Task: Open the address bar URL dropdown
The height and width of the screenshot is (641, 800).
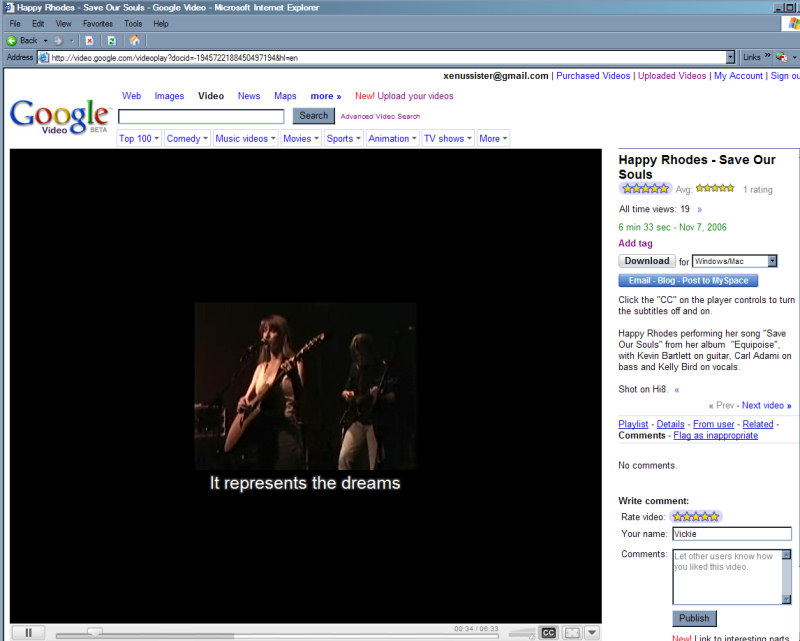Action: pos(730,57)
